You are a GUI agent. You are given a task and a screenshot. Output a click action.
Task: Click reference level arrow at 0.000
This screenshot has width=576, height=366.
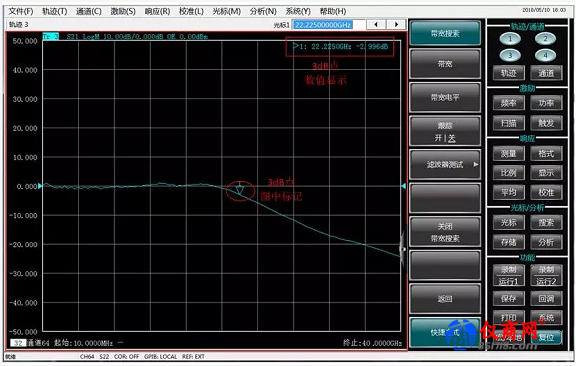point(40,186)
